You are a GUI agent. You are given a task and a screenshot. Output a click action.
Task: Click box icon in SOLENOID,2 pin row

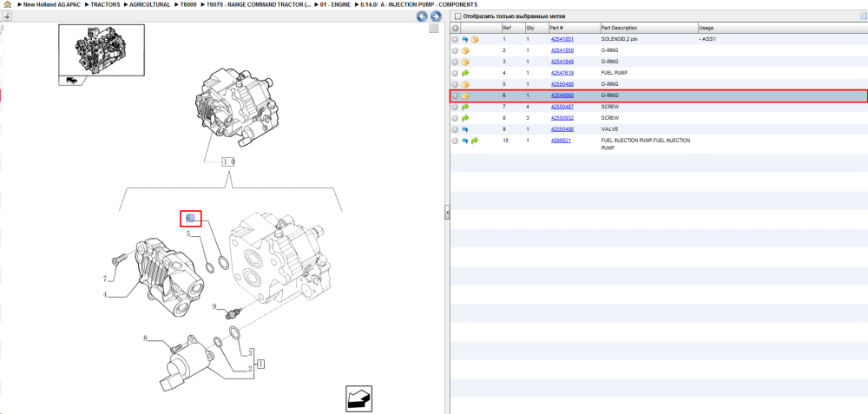pos(475,39)
